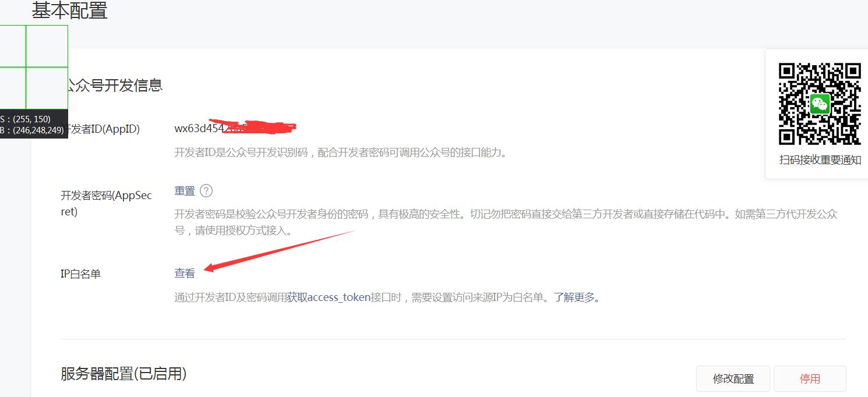This screenshot has width=868, height=397.
Task: Click the 开发者密码(AppSecret) label
Action: coord(106,204)
